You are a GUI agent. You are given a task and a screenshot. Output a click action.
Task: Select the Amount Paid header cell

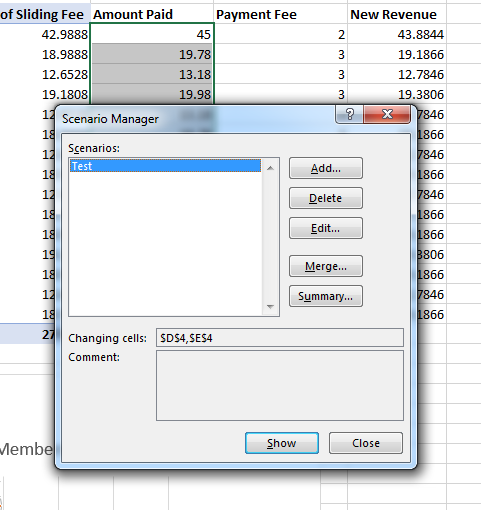coord(152,14)
